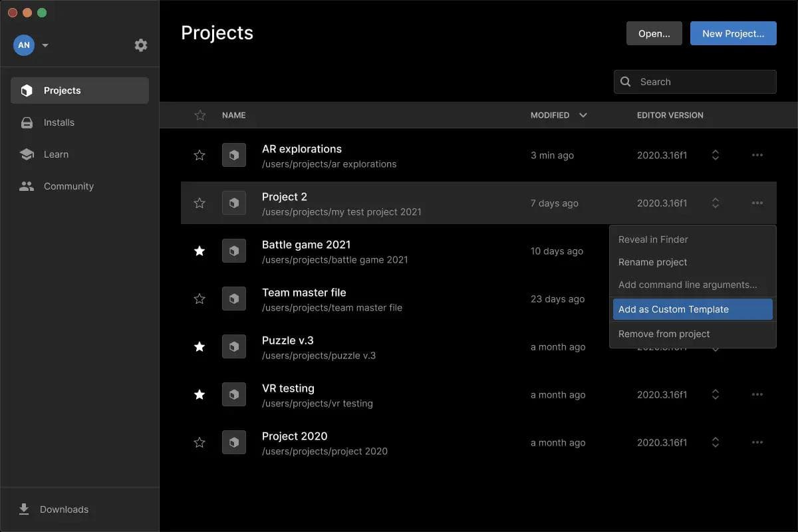The width and height of the screenshot is (798, 532).
Task: Star the Project 2 entry as favorite
Action: (199, 203)
